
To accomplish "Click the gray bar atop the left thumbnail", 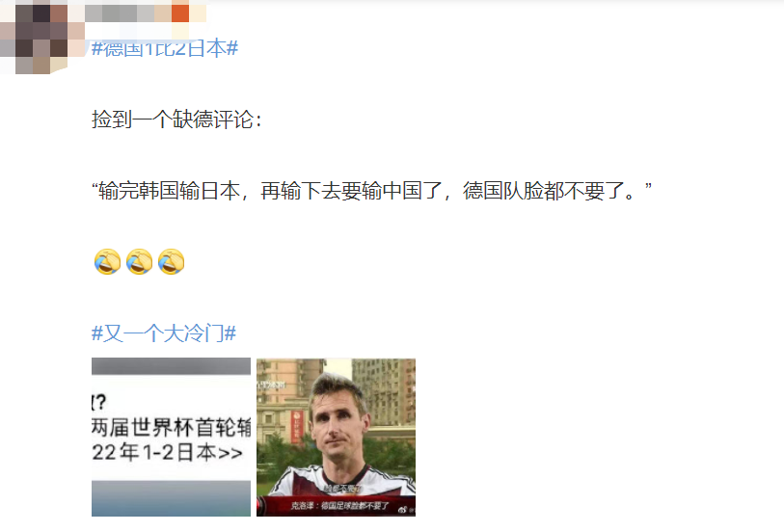I will click(171, 366).
